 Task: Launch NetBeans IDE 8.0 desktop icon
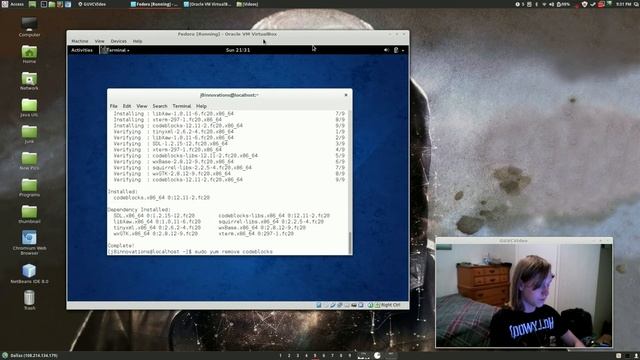[29, 273]
